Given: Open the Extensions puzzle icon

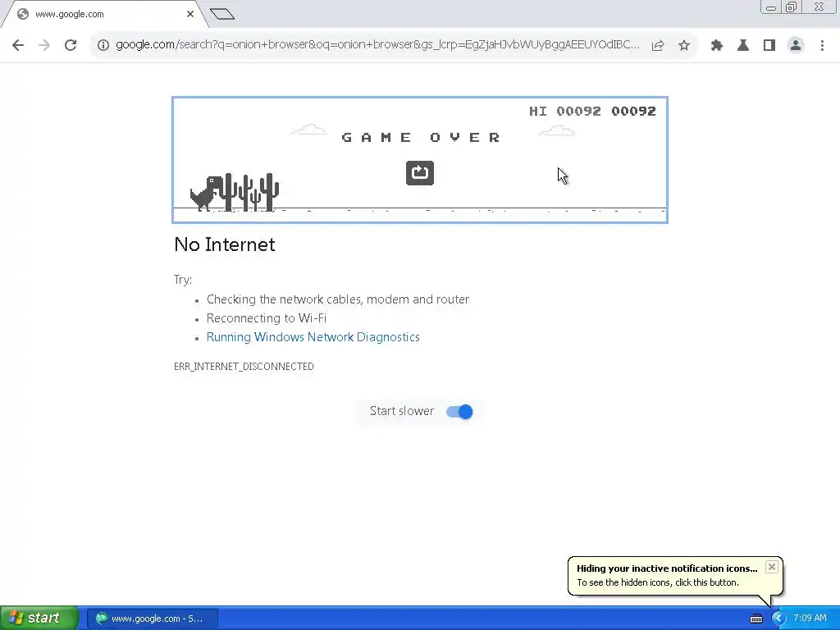Looking at the screenshot, I should point(717,46).
